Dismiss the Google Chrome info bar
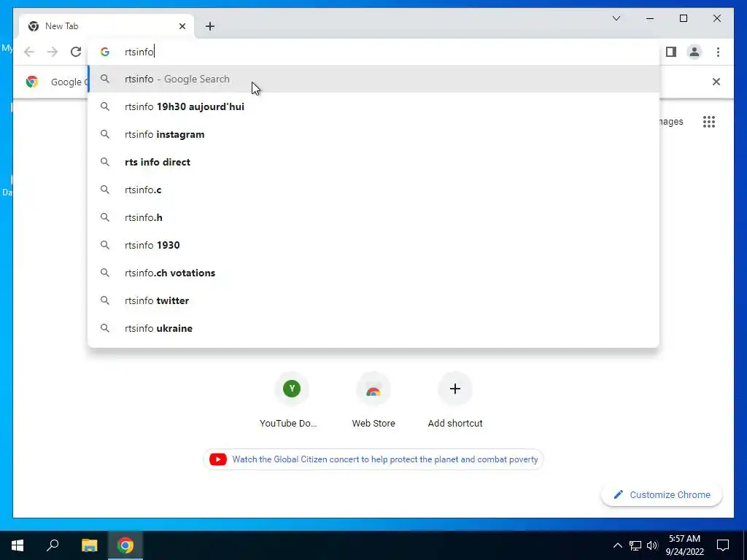Image resolution: width=747 pixels, height=560 pixels. pos(716,82)
